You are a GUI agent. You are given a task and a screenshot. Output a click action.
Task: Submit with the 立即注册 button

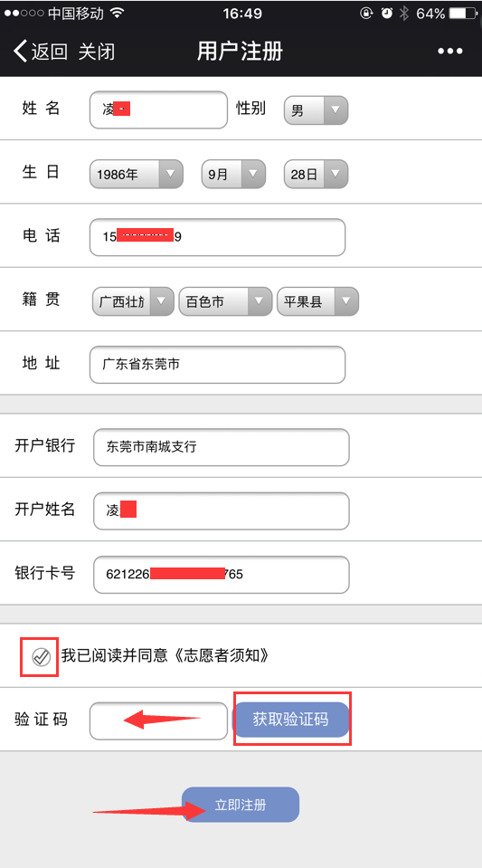click(241, 805)
